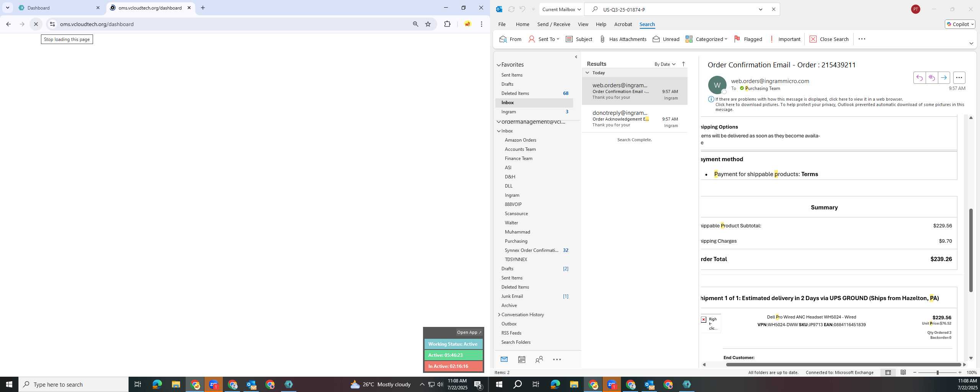Click the Chrome address bar URL
The image size is (980, 392).
(x=97, y=24)
